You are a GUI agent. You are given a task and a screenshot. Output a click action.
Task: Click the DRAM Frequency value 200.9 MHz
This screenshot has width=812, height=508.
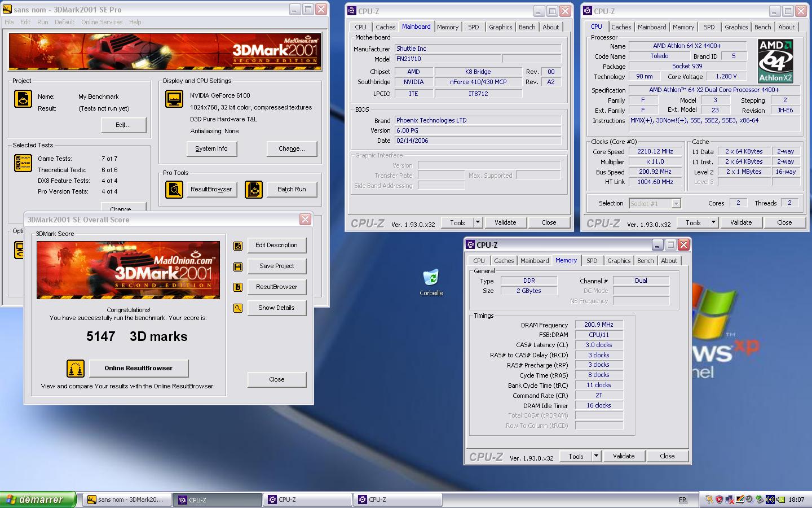[x=599, y=325]
